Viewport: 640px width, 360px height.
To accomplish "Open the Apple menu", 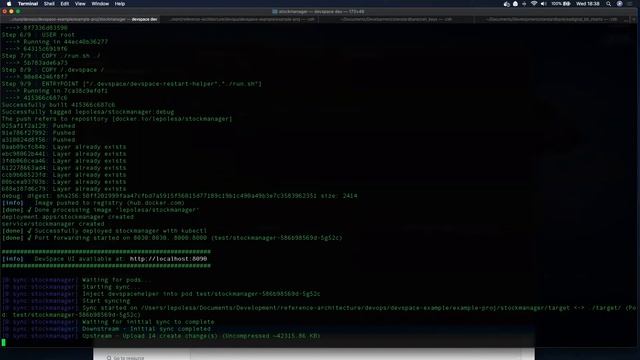I will [x=9, y=4].
